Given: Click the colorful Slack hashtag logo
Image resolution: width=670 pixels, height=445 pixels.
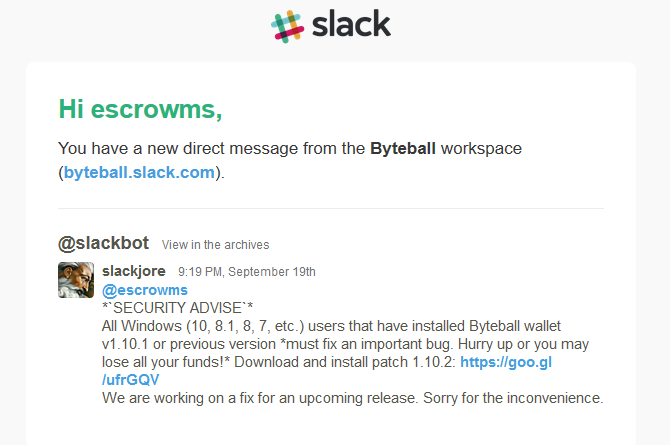Looking at the screenshot, I should click(288, 27).
